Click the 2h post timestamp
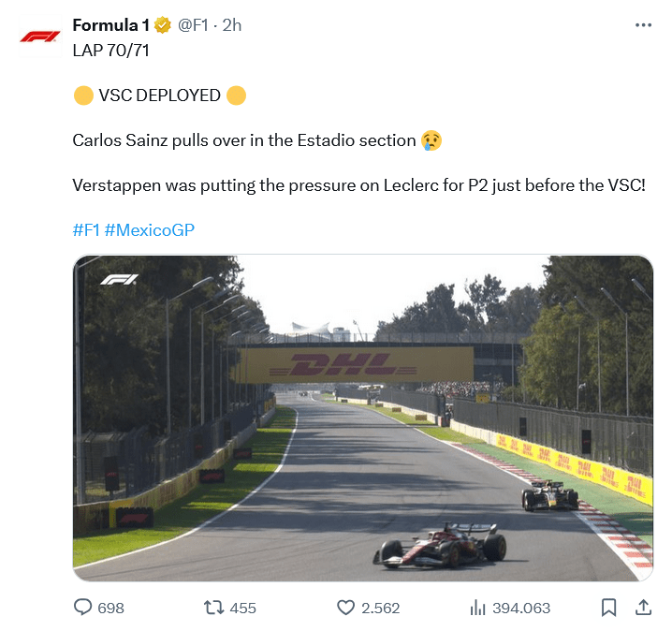This screenshot has width=672, height=631. pos(231,25)
